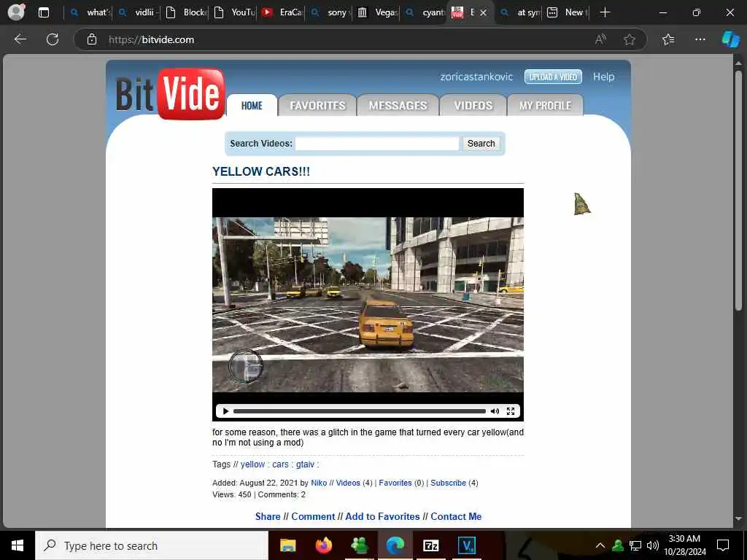Open the VIDEOS tab
Viewport: 747px width, 560px height.
(473, 105)
